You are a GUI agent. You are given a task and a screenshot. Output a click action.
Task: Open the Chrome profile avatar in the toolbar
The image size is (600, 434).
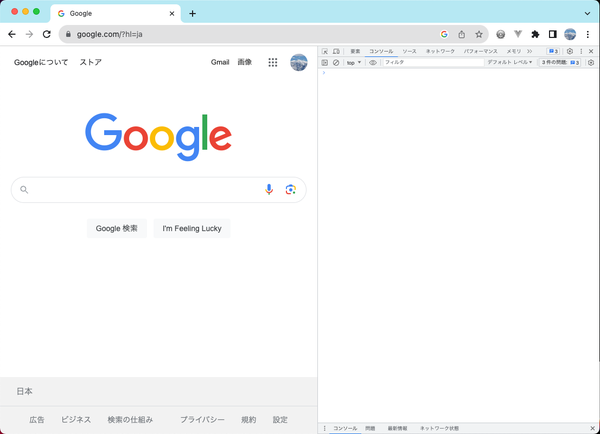point(570,34)
